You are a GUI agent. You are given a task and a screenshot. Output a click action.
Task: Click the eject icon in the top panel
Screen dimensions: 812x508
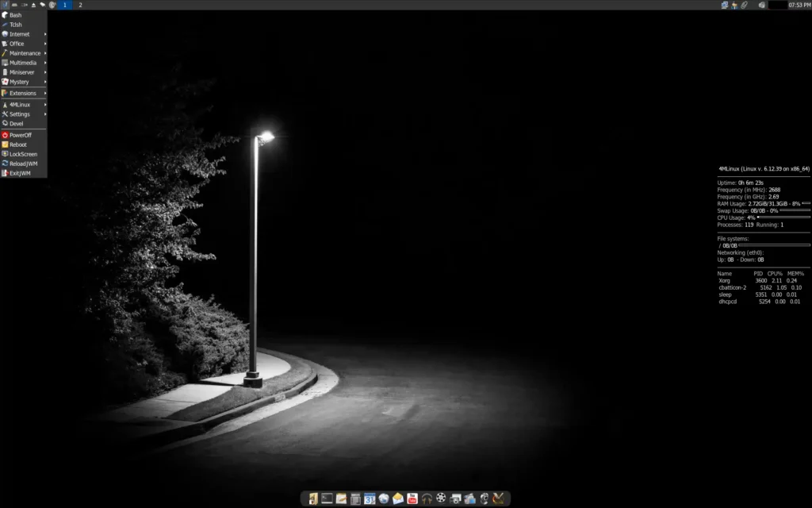click(35, 5)
